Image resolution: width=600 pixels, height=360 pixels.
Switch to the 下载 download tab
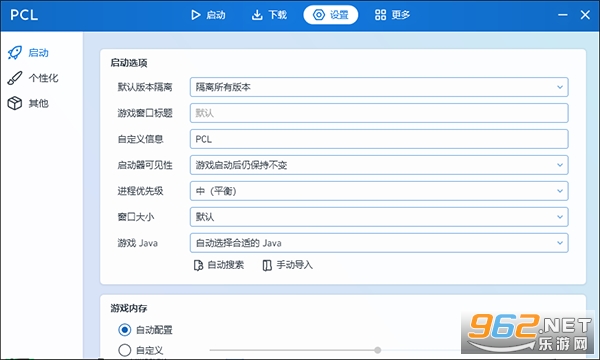[x=269, y=15]
